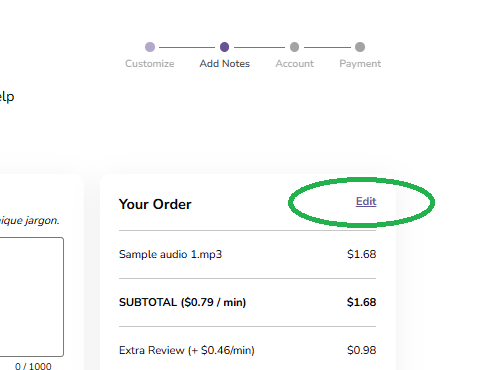
Task: Click the Edit link in Your Order
Action: (x=366, y=201)
